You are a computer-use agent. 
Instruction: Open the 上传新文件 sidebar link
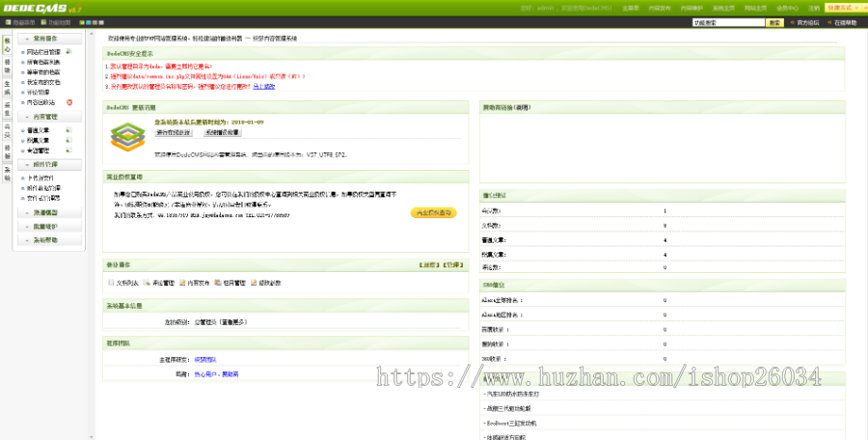click(x=41, y=178)
